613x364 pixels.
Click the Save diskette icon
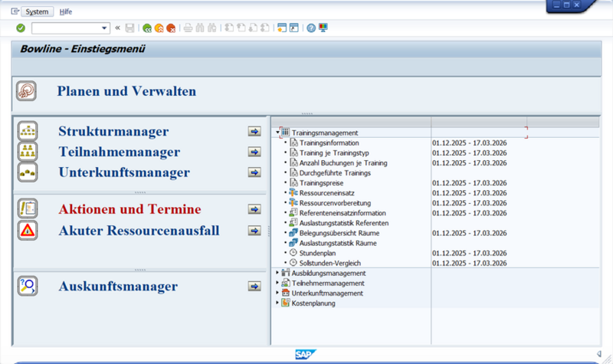pos(129,28)
